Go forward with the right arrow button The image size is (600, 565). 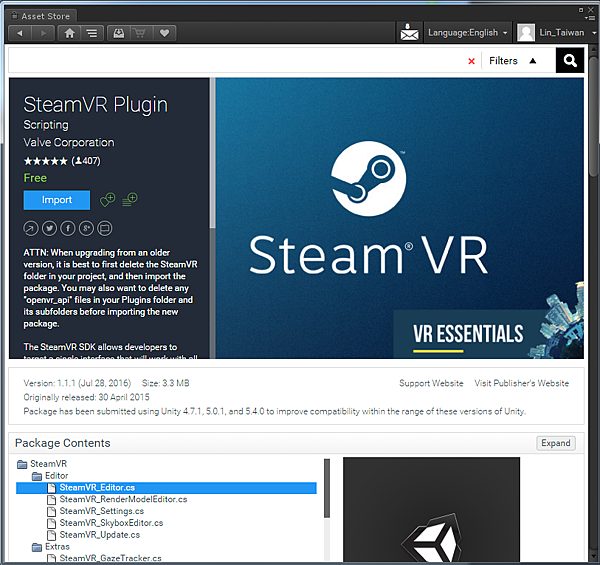click(x=43, y=33)
